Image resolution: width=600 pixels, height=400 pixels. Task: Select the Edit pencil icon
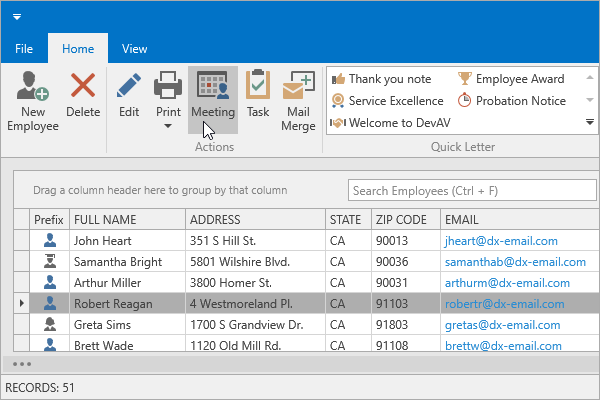[129, 88]
